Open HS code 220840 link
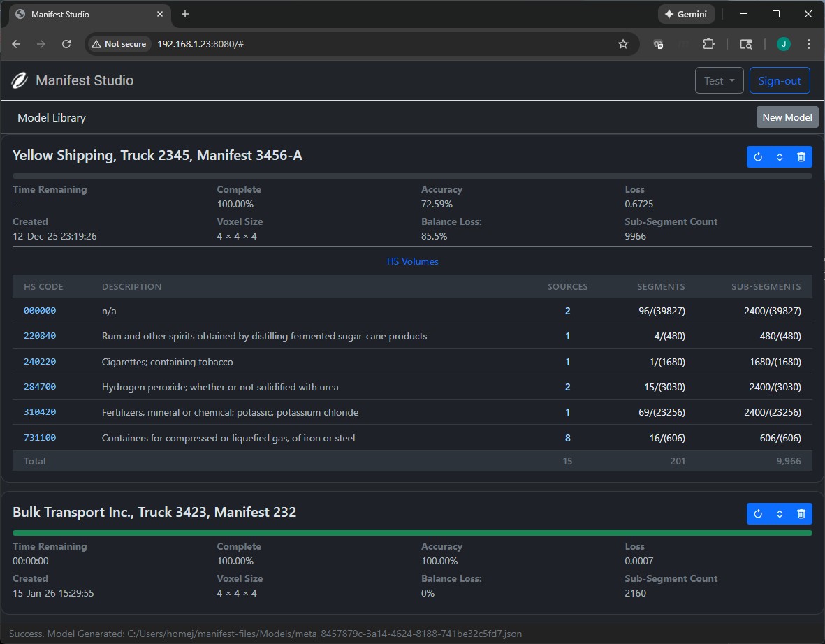 [40, 336]
